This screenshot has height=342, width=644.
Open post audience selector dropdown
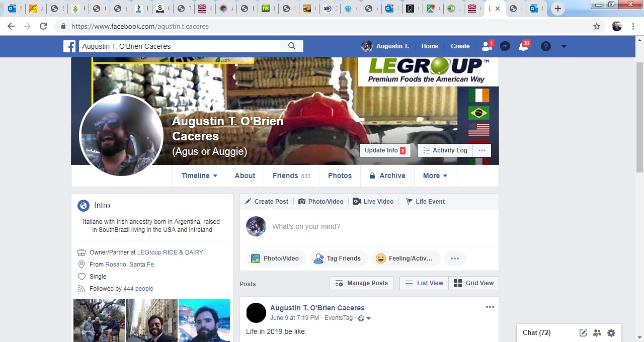(x=364, y=318)
